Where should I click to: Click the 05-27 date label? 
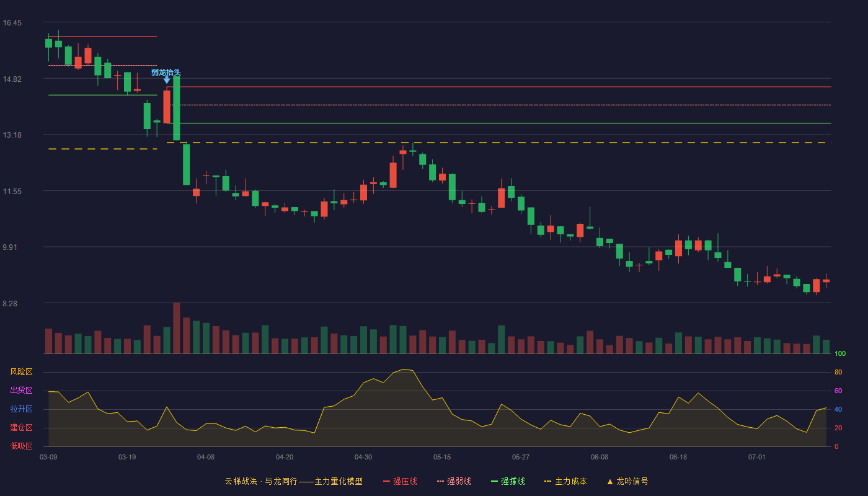pyautogui.click(x=521, y=457)
